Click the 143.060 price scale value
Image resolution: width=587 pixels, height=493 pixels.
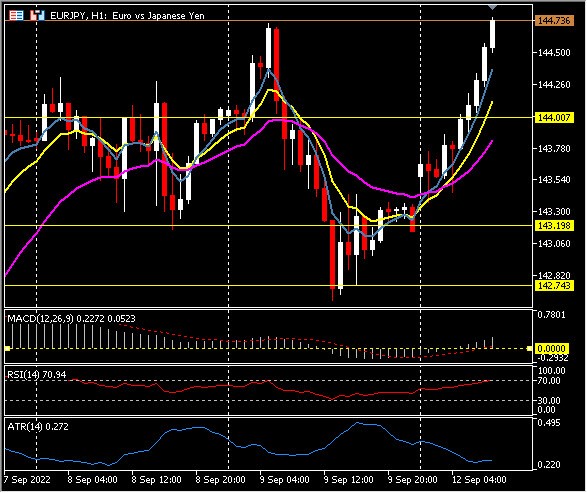[x=554, y=244]
